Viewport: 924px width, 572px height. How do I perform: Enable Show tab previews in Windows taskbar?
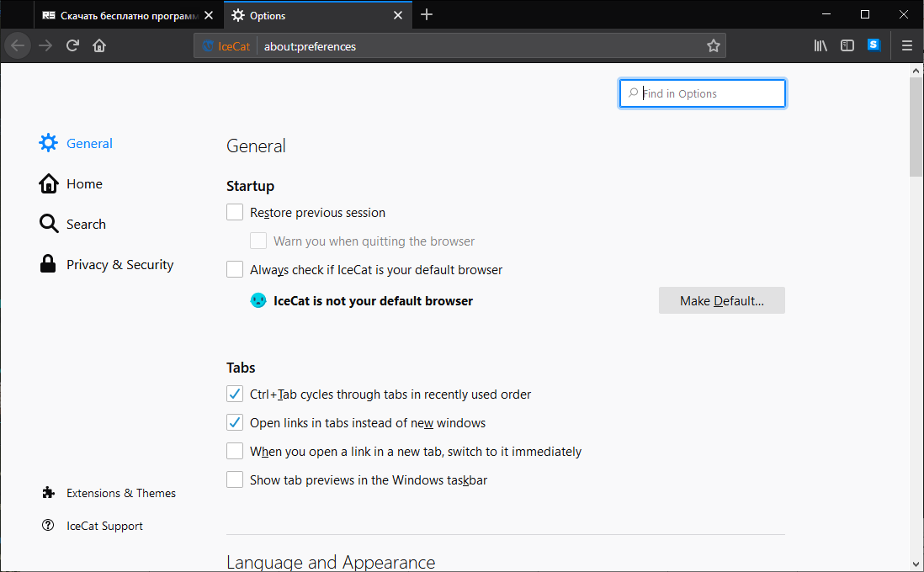(x=235, y=480)
